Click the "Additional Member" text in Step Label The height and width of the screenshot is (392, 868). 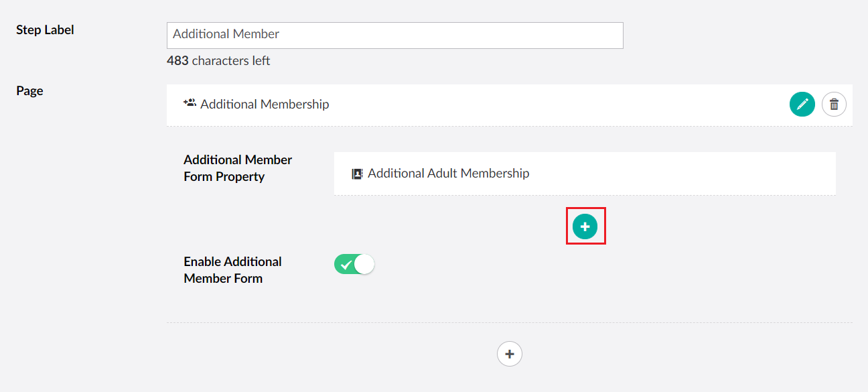(226, 34)
